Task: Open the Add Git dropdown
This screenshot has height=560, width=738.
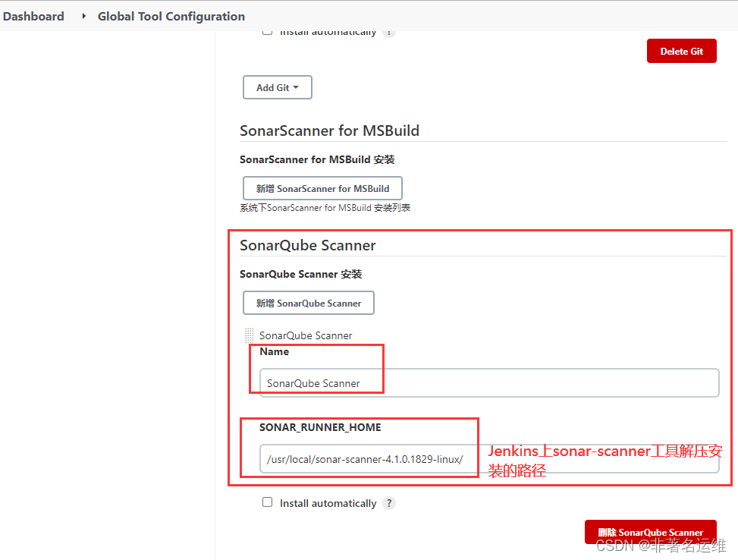Action: pyautogui.click(x=277, y=87)
